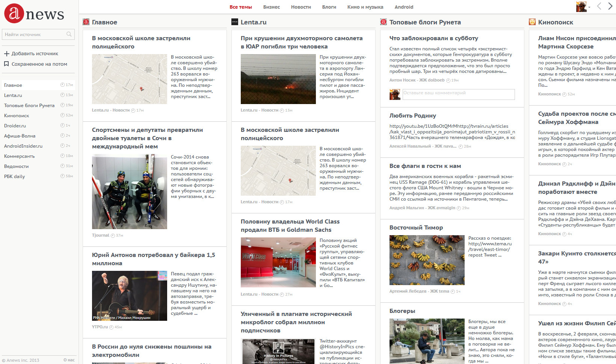Open Droider.ru source in sidebar

tap(15, 126)
